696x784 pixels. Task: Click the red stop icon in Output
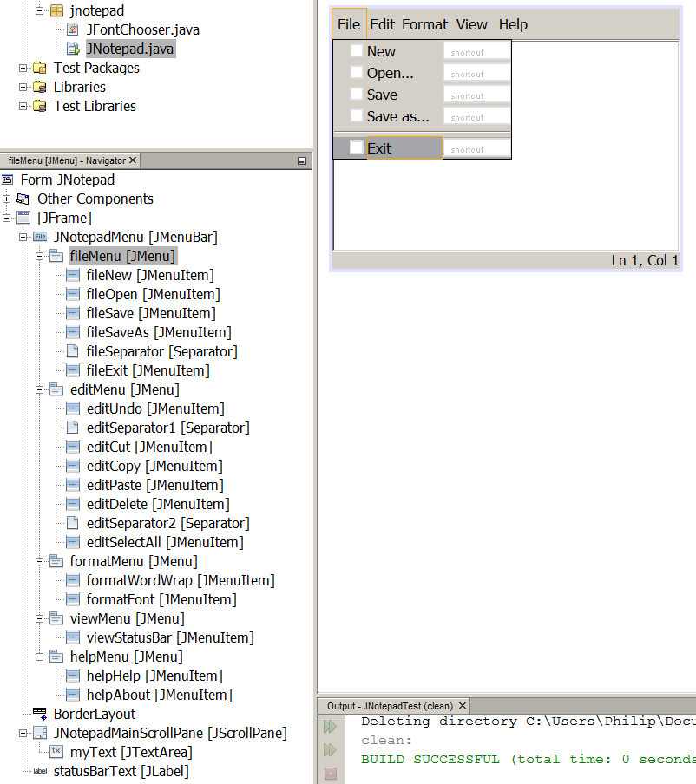click(331, 773)
